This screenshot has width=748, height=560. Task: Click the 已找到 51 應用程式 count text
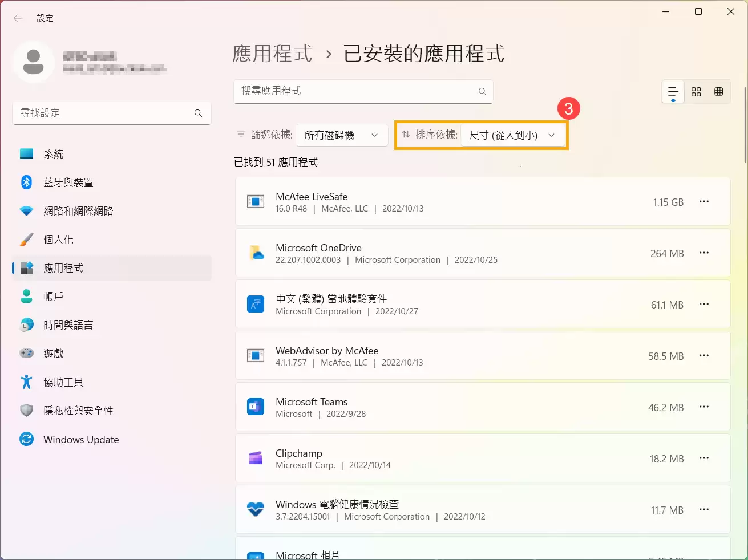click(x=276, y=163)
